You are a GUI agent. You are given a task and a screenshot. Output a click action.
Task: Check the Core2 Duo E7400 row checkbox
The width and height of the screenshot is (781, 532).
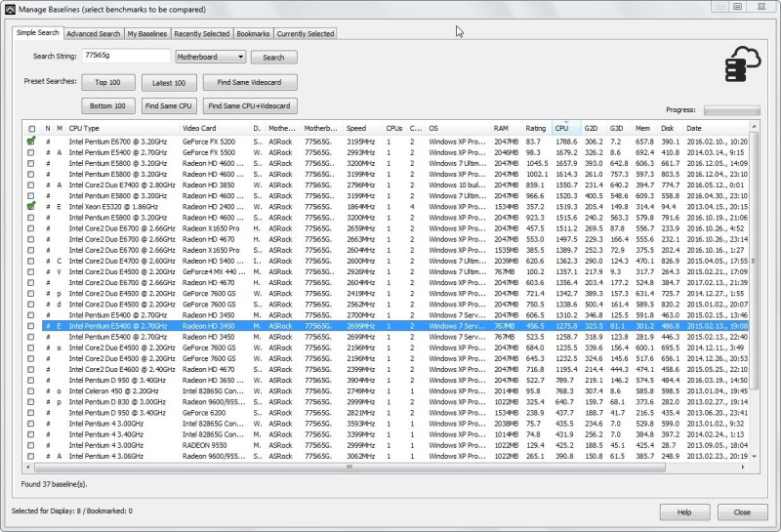click(x=31, y=184)
